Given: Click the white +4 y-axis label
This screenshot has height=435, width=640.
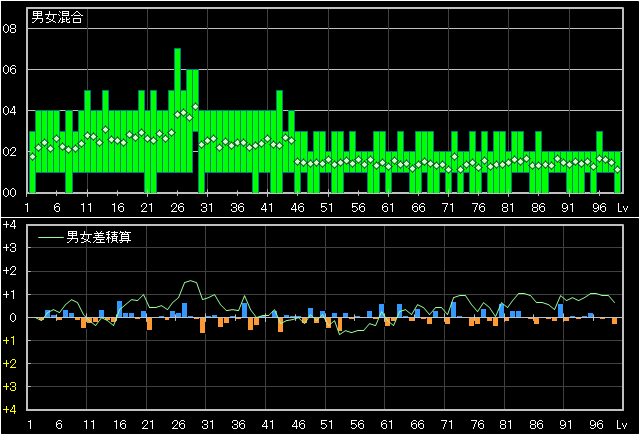Looking at the screenshot, I should [x=9, y=225].
